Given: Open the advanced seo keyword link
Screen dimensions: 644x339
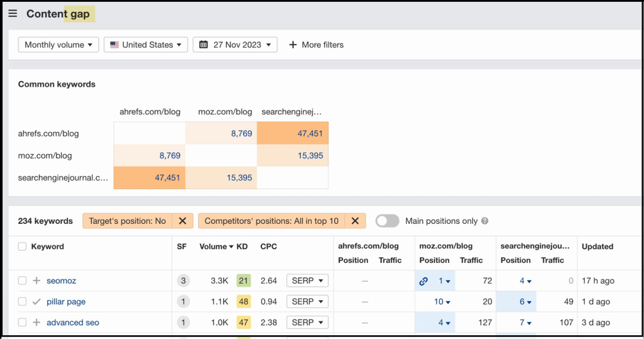Looking at the screenshot, I should tap(73, 323).
